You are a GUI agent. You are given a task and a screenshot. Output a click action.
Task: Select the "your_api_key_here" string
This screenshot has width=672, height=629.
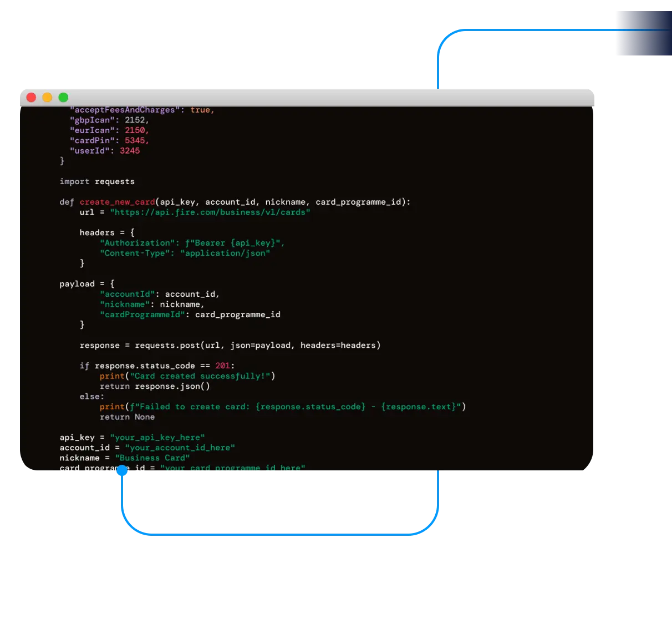coord(157,438)
